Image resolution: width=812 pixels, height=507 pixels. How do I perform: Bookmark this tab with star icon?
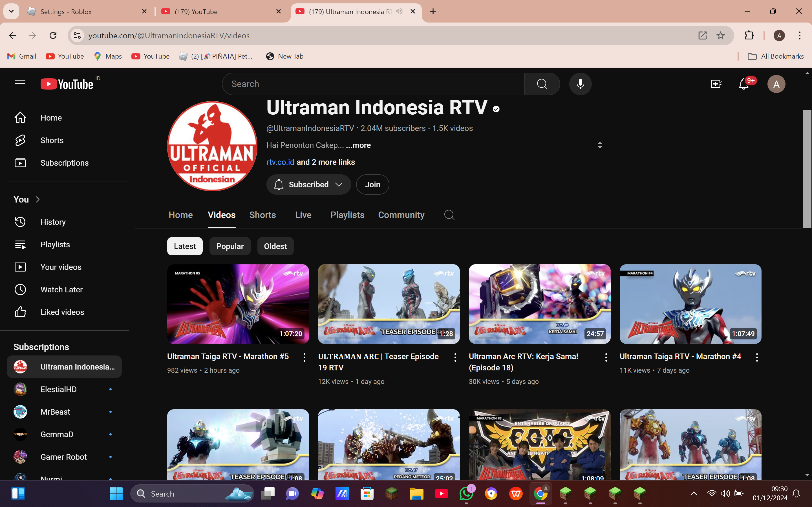[720, 35]
